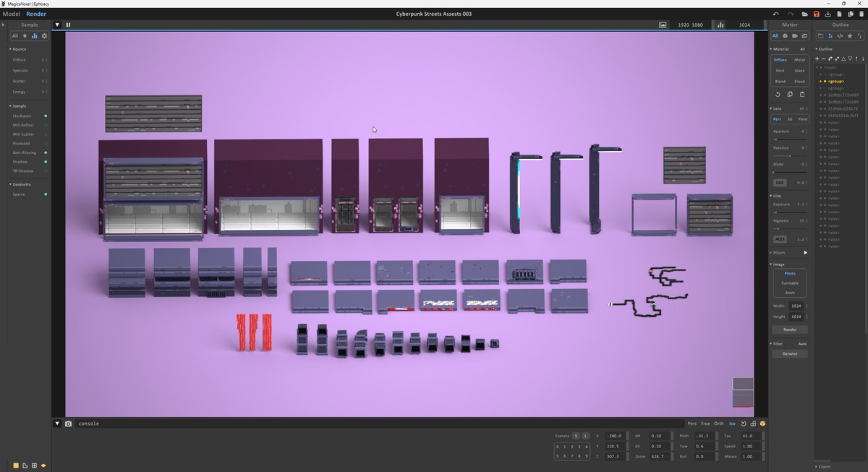
Task: Open a project with the folder icon
Action: click(x=804, y=14)
